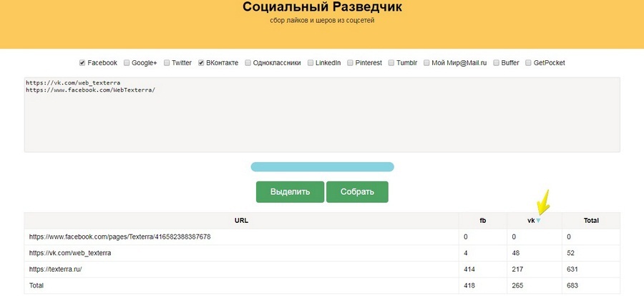Click the blue progress bar
This screenshot has height=296, width=644.
coord(323,166)
